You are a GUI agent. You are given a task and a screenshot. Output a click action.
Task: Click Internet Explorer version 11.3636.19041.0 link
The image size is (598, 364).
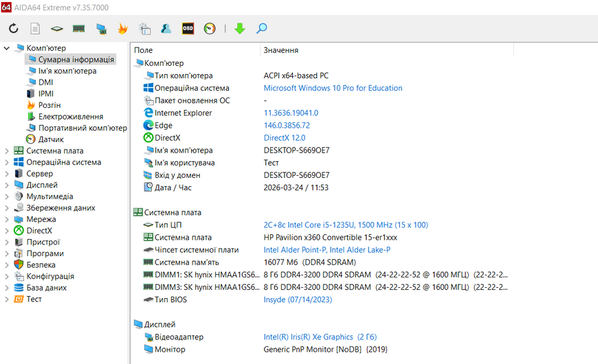coord(291,113)
